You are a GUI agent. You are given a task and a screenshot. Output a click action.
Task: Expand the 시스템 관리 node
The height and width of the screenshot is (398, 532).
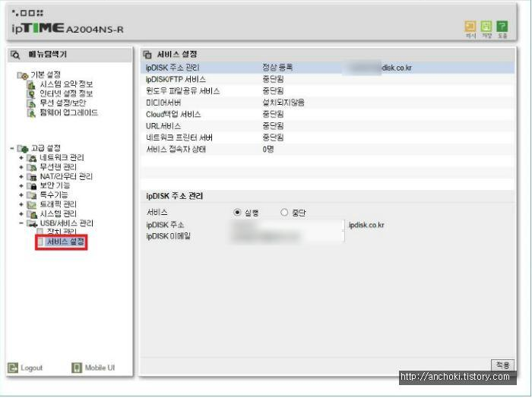click(x=21, y=214)
